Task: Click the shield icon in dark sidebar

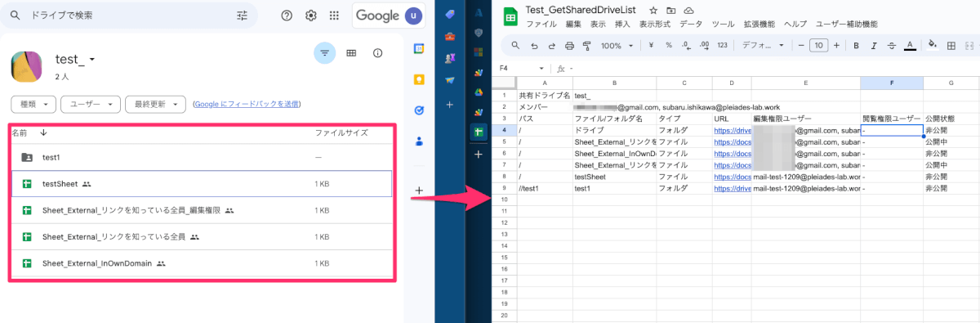Action: [479, 33]
